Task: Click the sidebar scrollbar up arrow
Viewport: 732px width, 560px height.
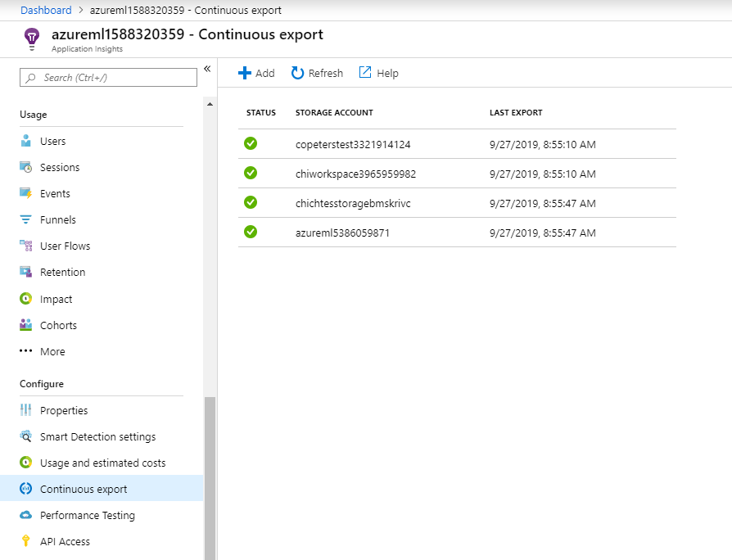Action: [210, 104]
